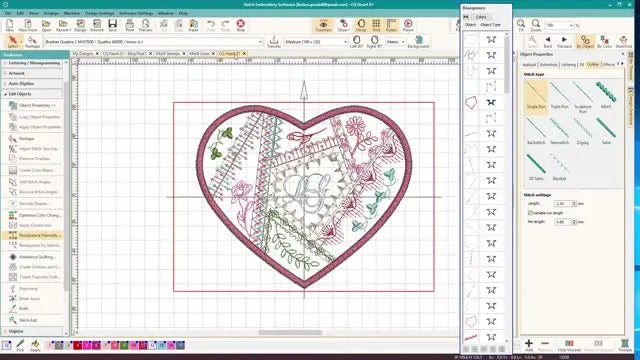
Task: Expand the Auto-Digitize toolbox section
Action: click(x=32, y=84)
